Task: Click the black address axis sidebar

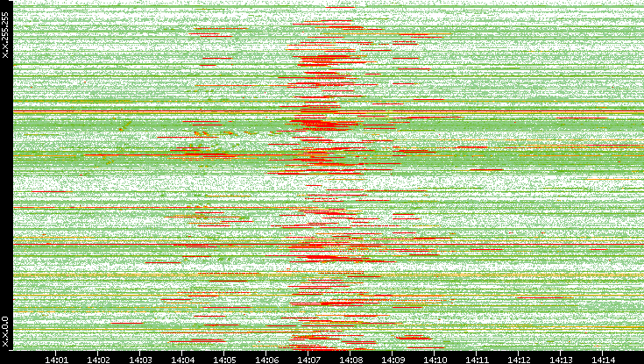Action: pos(6,175)
